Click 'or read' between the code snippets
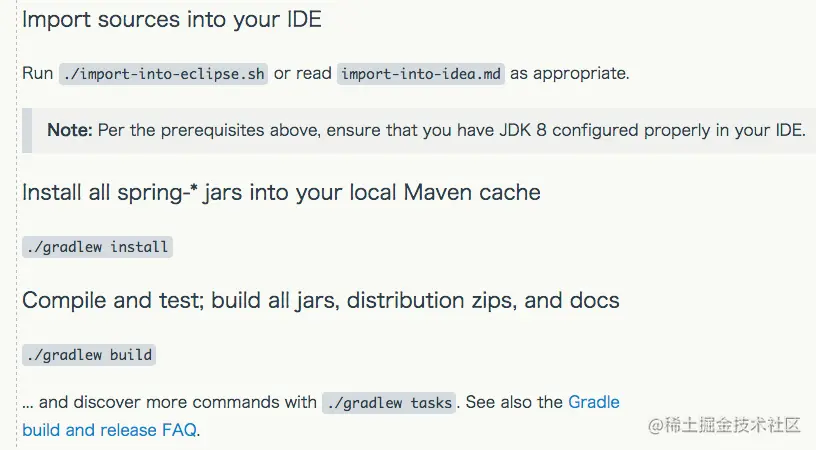 (302, 73)
